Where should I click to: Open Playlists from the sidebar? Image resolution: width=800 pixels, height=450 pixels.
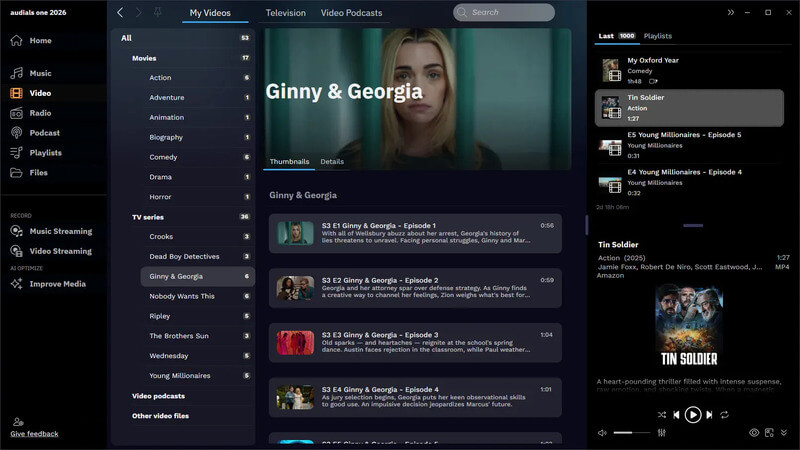pyautogui.click(x=36, y=153)
